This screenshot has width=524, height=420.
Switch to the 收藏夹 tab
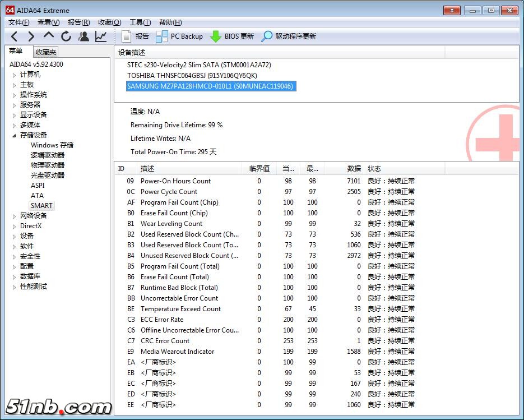click(x=46, y=52)
